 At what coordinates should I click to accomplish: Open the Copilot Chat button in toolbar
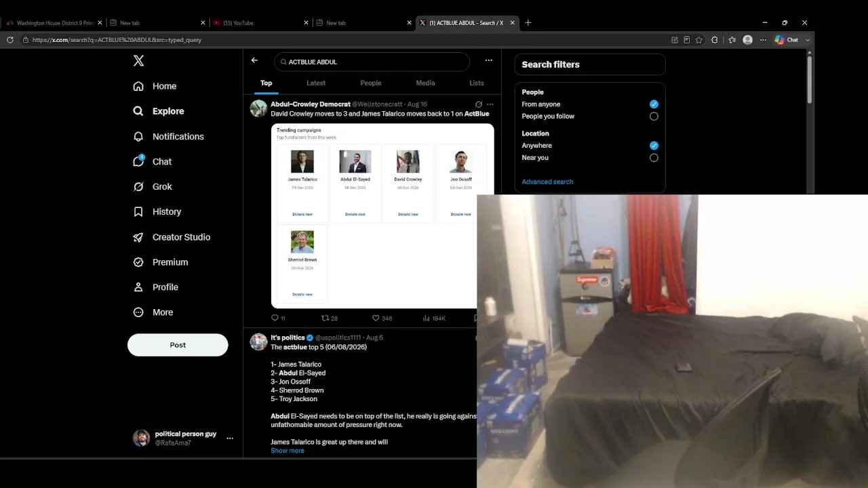pyautogui.click(x=787, y=40)
